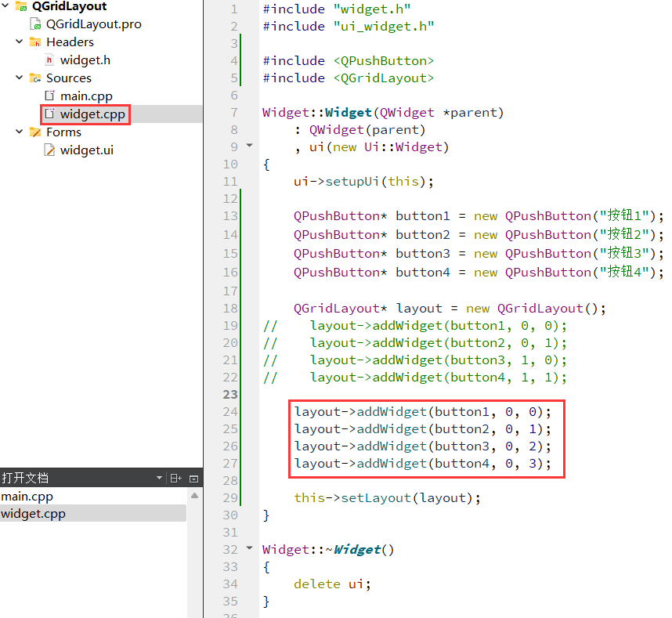Click addWidget(button2, 0, 1) on line 25
The height and width of the screenshot is (618, 672).
(x=423, y=429)
